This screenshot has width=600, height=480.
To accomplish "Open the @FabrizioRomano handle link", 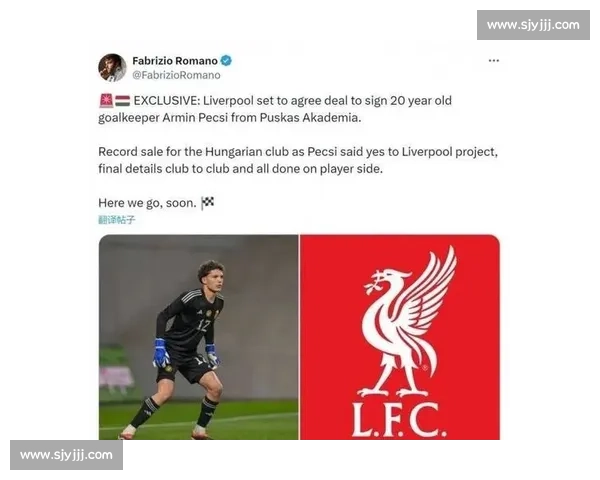I will 176,75.
